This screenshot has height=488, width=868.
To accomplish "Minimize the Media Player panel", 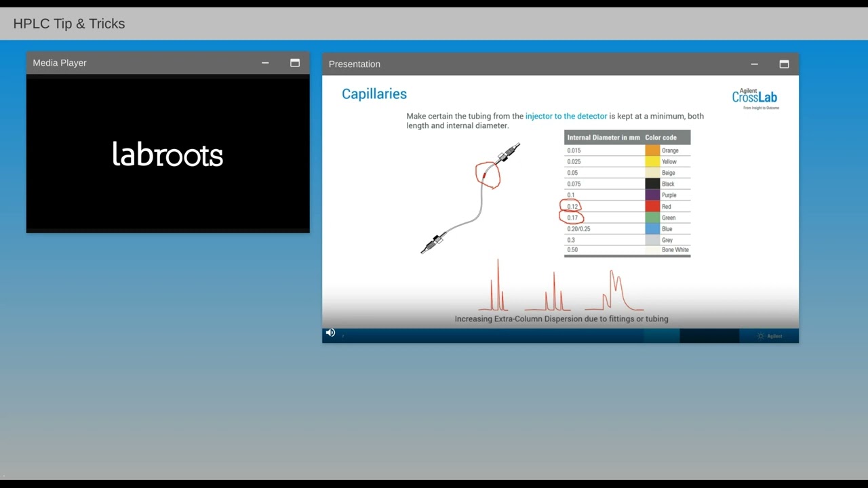I will pos(265,63).
